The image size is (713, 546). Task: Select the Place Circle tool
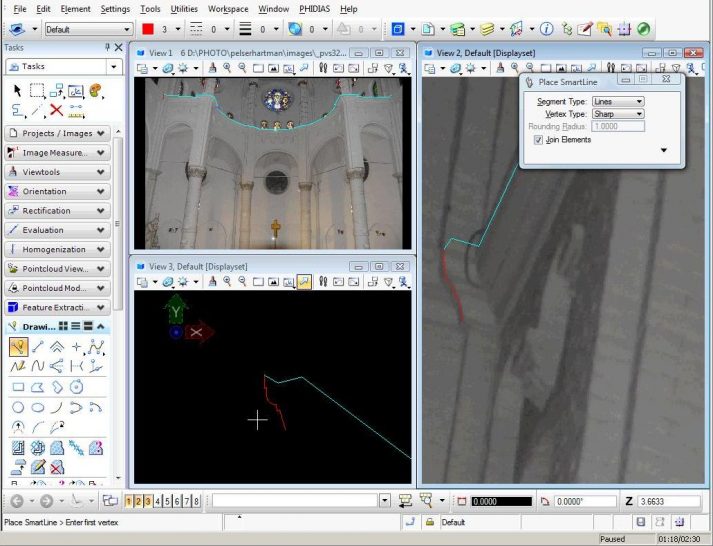click(x=18, y=407)
